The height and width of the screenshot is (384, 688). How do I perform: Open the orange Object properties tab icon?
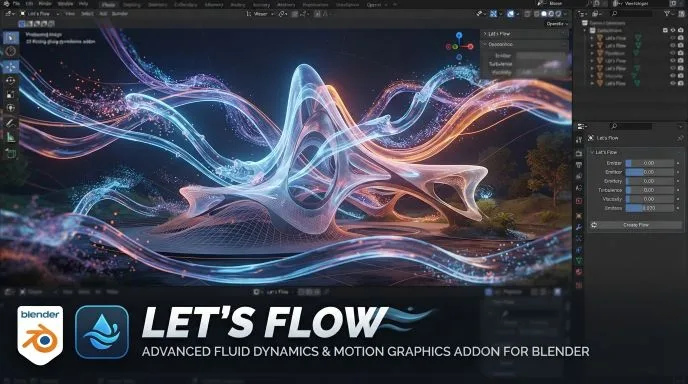579,216
